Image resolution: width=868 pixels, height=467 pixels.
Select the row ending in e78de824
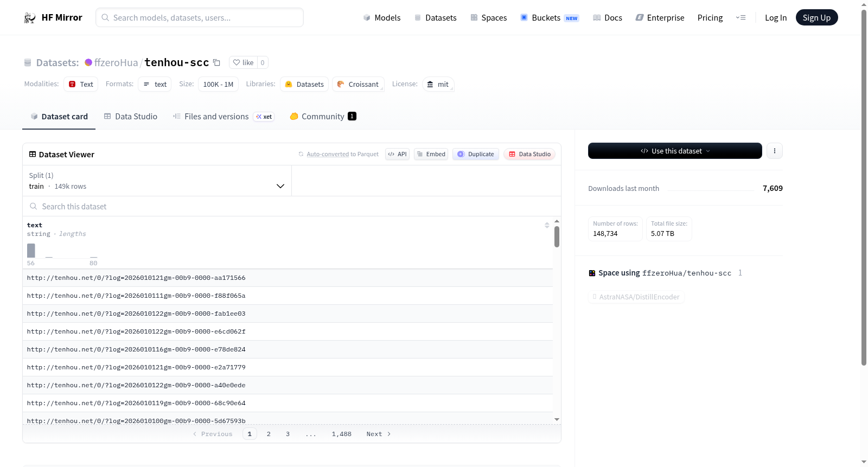[x=288, y=349]
